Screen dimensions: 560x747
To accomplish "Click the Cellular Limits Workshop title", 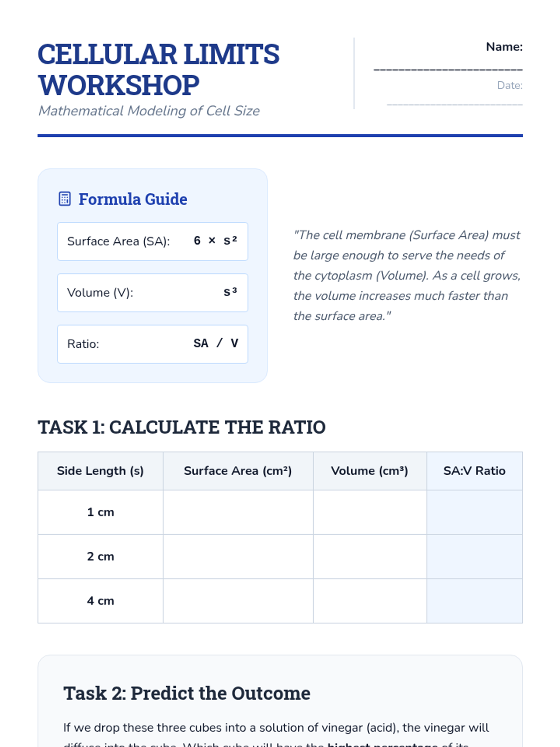I will click(x=159, y=70).
